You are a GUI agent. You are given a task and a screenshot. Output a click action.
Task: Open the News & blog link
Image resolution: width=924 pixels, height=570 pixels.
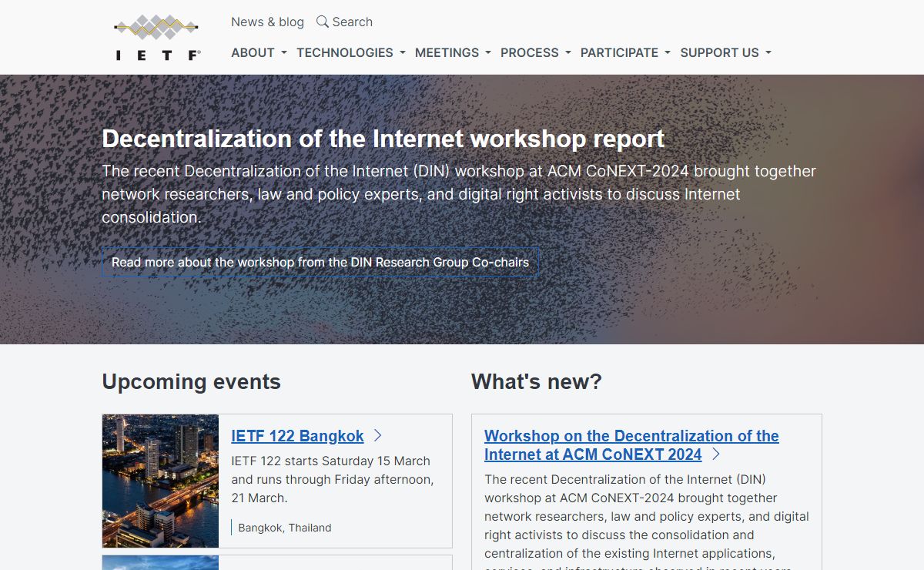click(x=267, y=22)
